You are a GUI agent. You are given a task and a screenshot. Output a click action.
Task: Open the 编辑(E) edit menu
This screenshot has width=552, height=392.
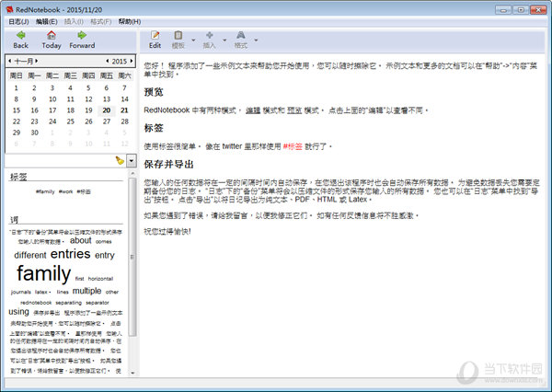click(x=47, y=22)
